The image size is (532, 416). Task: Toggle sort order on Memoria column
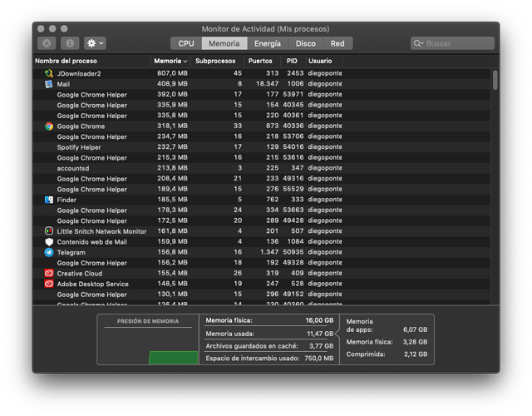click(x=170, y=61)
